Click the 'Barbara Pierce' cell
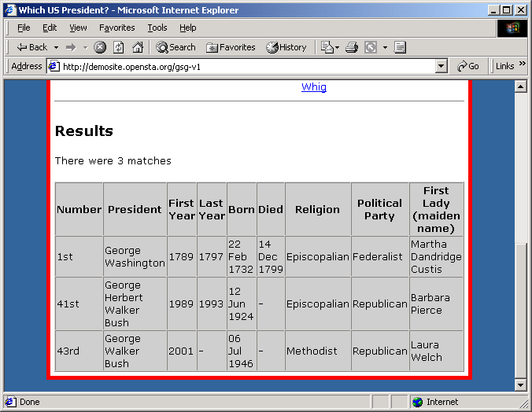The image size is (532, 412). (x=436, y=303)
